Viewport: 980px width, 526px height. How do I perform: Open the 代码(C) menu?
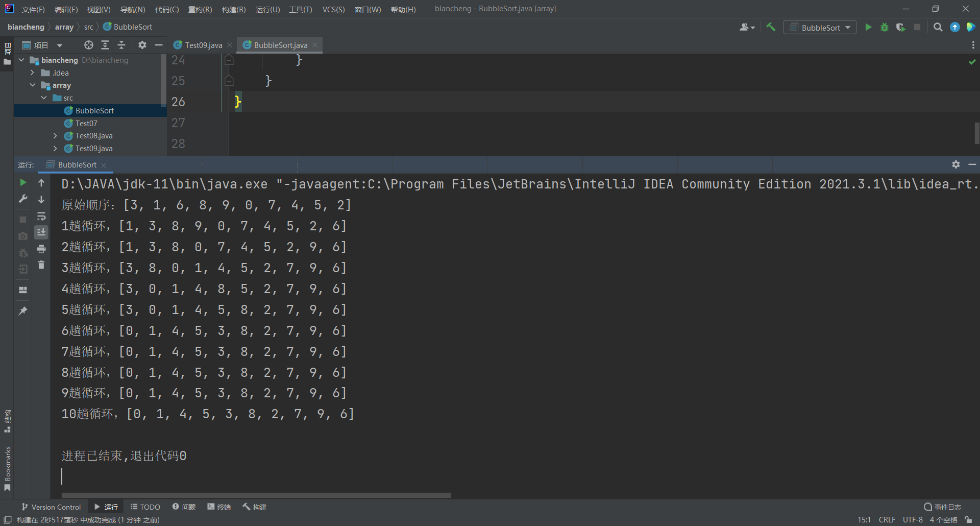(x=167, y=9)
